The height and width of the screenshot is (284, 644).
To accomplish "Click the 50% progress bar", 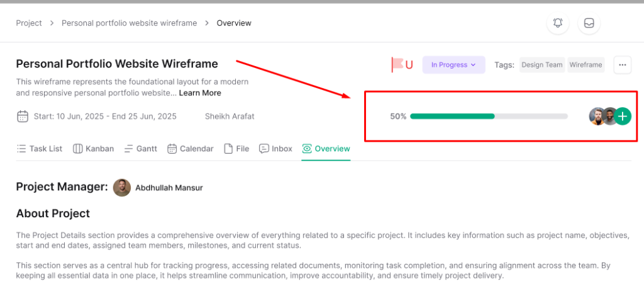I will (489, 116).
